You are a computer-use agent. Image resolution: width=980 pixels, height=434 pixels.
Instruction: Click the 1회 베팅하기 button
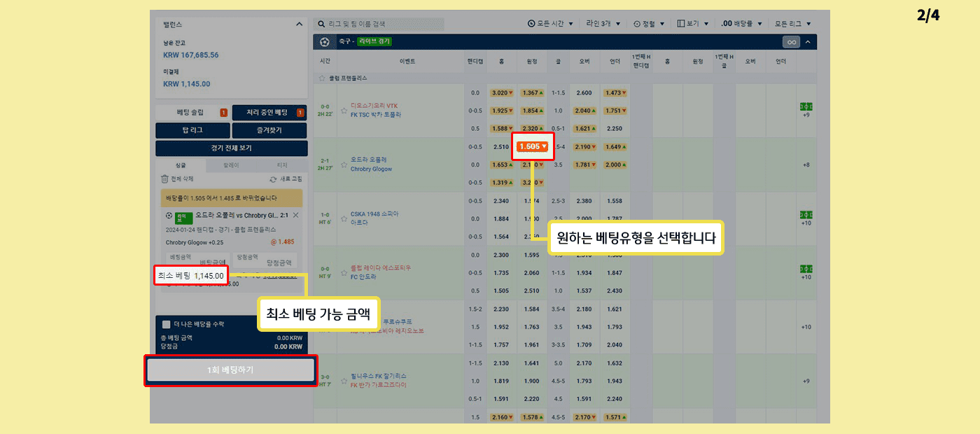(x=230, y=370)
